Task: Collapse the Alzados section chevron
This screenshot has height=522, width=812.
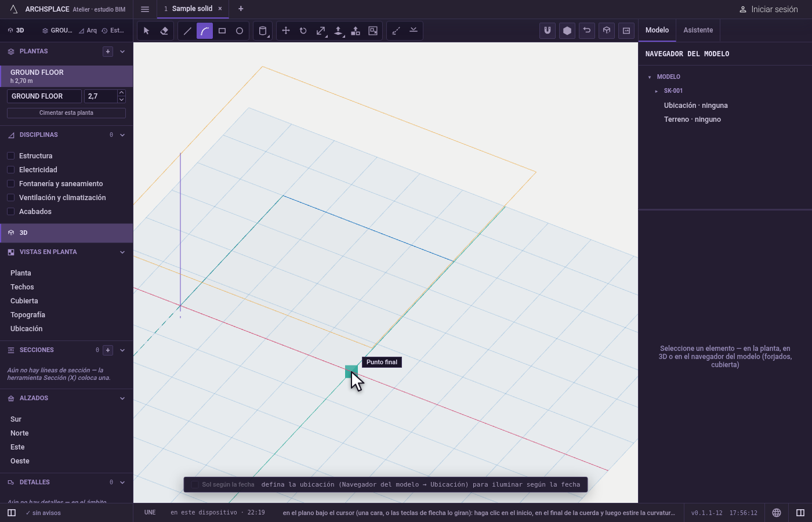Action: pos(122,398)
